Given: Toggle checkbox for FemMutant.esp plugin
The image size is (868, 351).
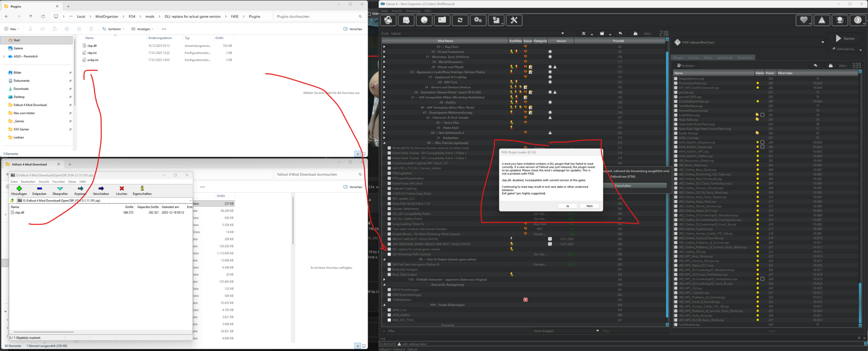Looking at the screenshot, I should click(x=676, y=324).
